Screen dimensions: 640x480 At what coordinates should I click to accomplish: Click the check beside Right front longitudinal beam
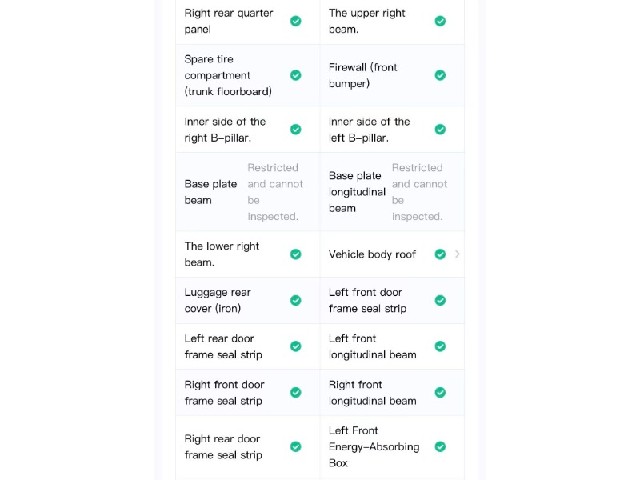pyautogui.click(x=440, y=393)
